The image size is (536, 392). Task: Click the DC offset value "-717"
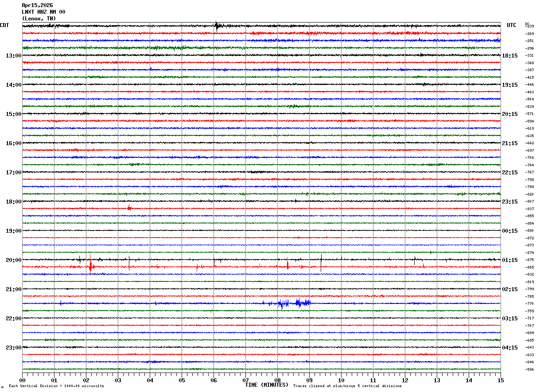[x=529, y=318]
